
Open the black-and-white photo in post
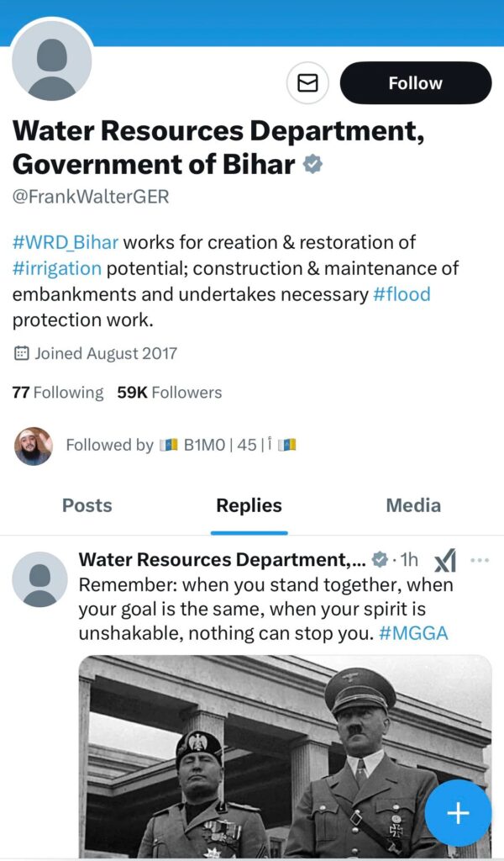coord(285,755)
